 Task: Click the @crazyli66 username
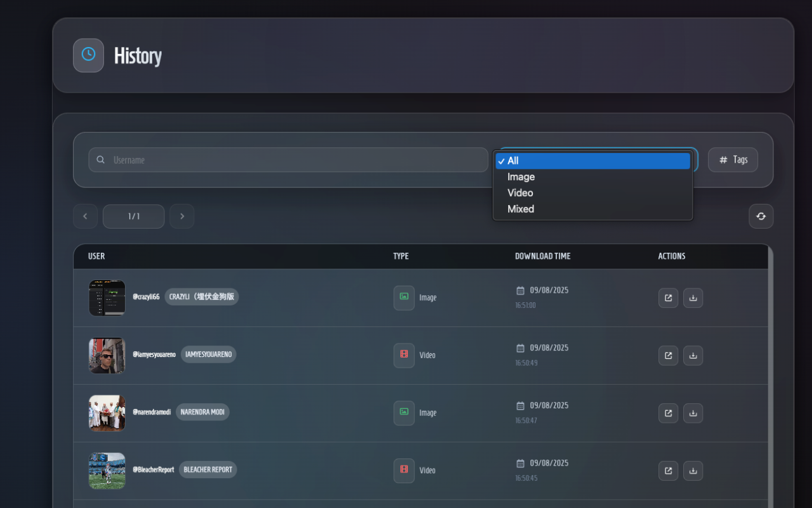coord(146,297)
